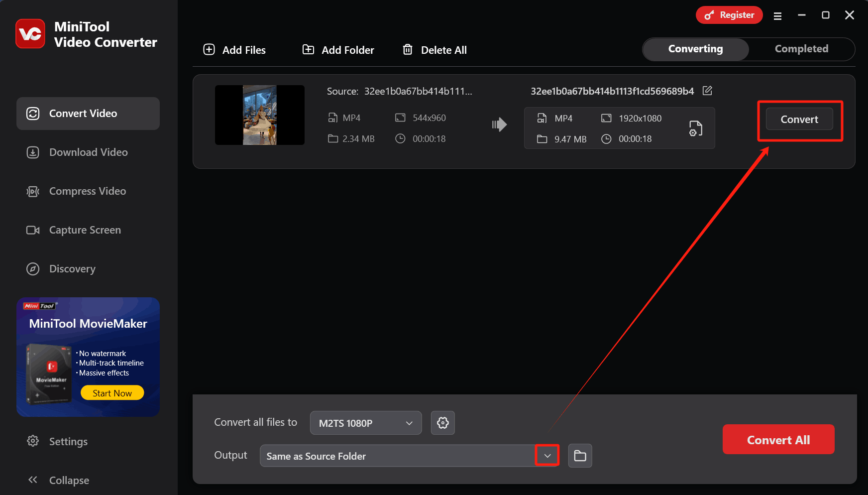Click the Add Folder label
This screenshot has width=868, height=495.
click(x=348, y=50)
